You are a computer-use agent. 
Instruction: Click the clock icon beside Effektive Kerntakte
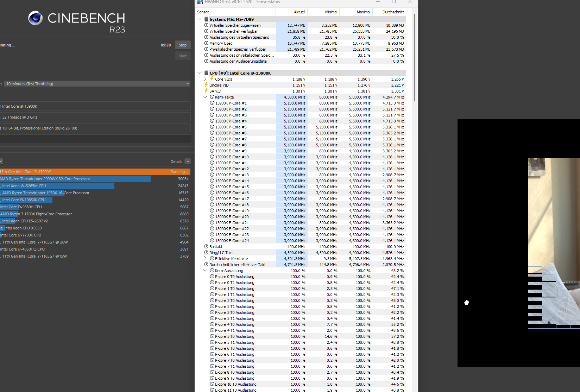212,259
